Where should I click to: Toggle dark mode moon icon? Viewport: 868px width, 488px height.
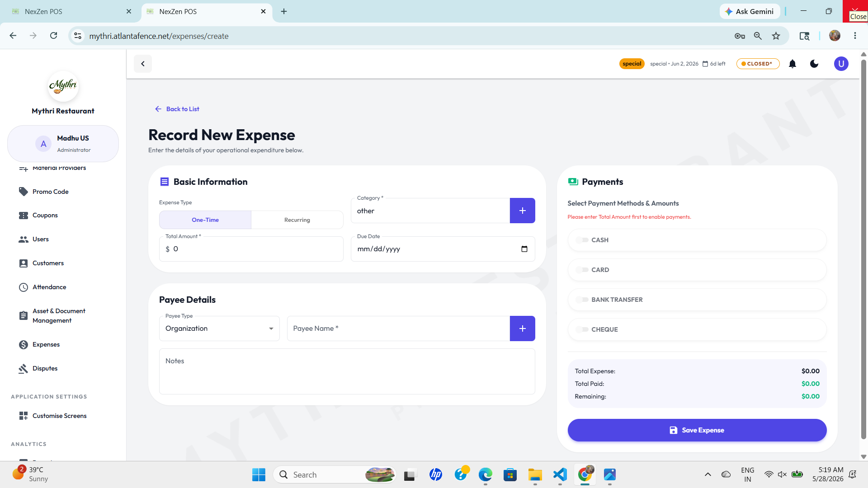click(x=814, y=64)
